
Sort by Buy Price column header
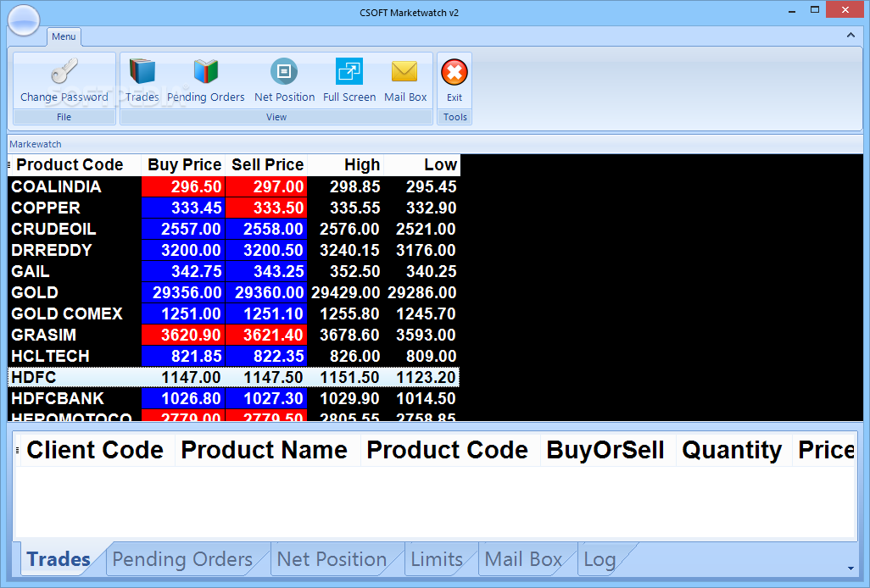[184, 164]
